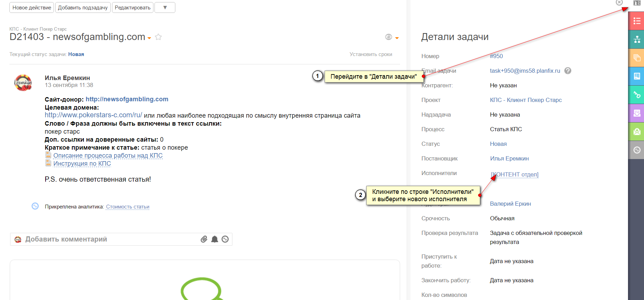Click the Установить сроки link
This screenshot has height=300, width=644.
tap(371, 54)
